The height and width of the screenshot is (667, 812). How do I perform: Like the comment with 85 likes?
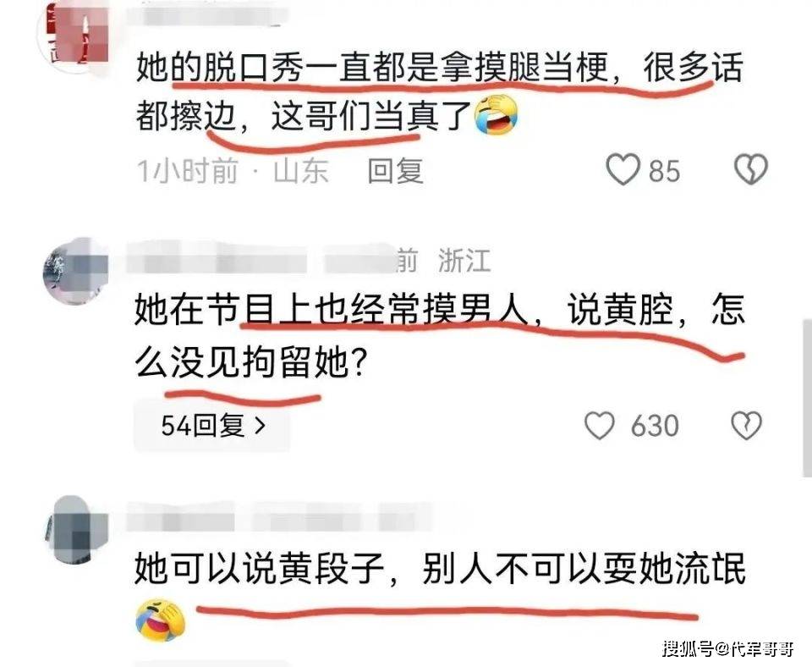623,169
